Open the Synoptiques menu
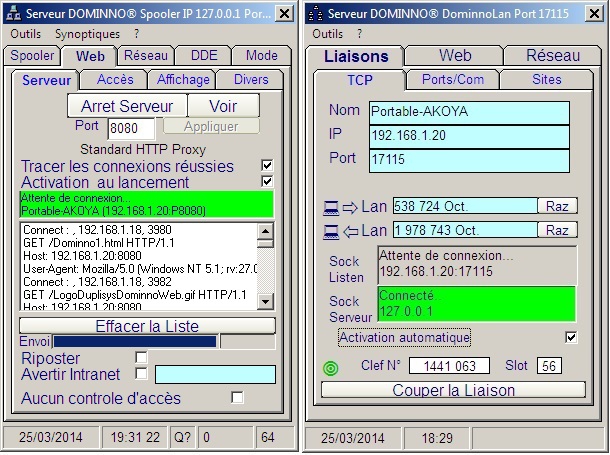 86,34
